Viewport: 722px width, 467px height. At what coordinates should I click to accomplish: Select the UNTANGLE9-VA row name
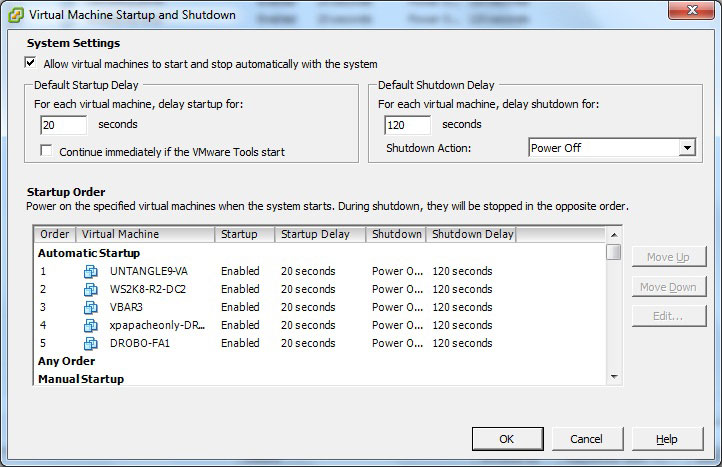click(x=148, y=271)
